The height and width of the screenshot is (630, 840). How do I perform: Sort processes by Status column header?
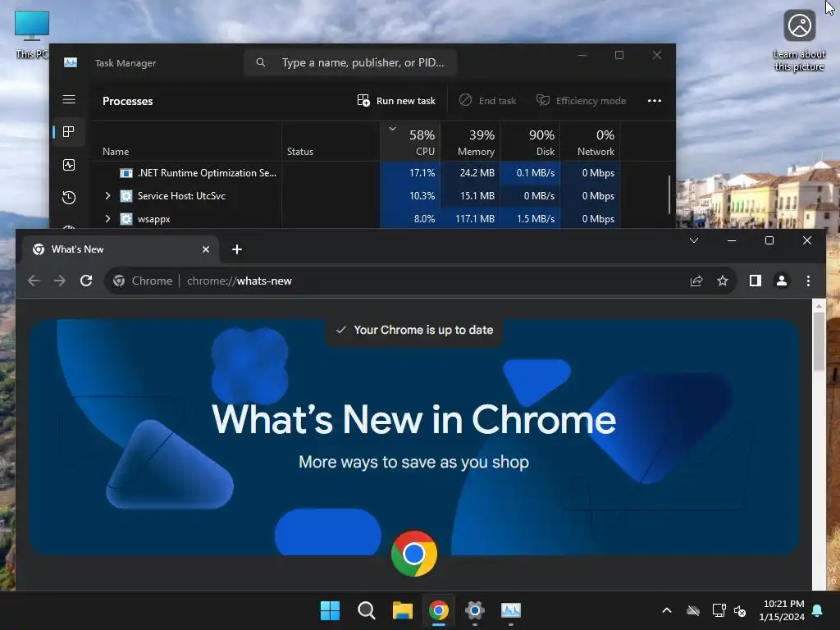pyautogui.click(x=300, y=152)
